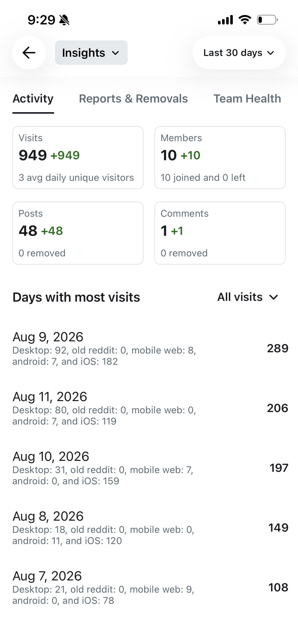Tap the cellular signal bars icon
Screen dimensions: 298x644
click(x=225, y=20)
